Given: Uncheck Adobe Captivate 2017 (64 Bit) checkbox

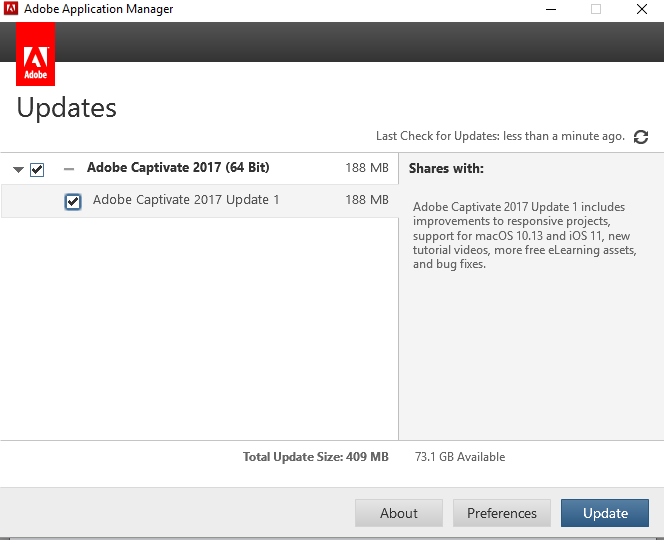Looking at the screenshot, I should tap(37, 169).
